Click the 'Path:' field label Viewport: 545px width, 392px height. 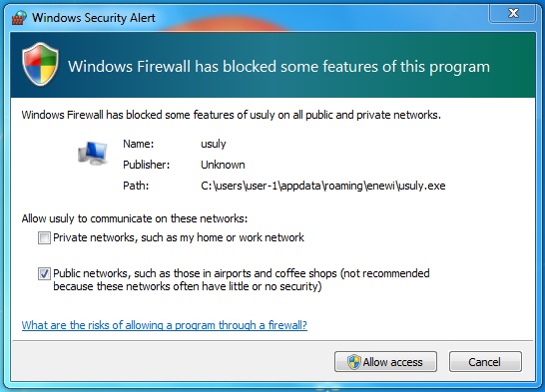136,186
